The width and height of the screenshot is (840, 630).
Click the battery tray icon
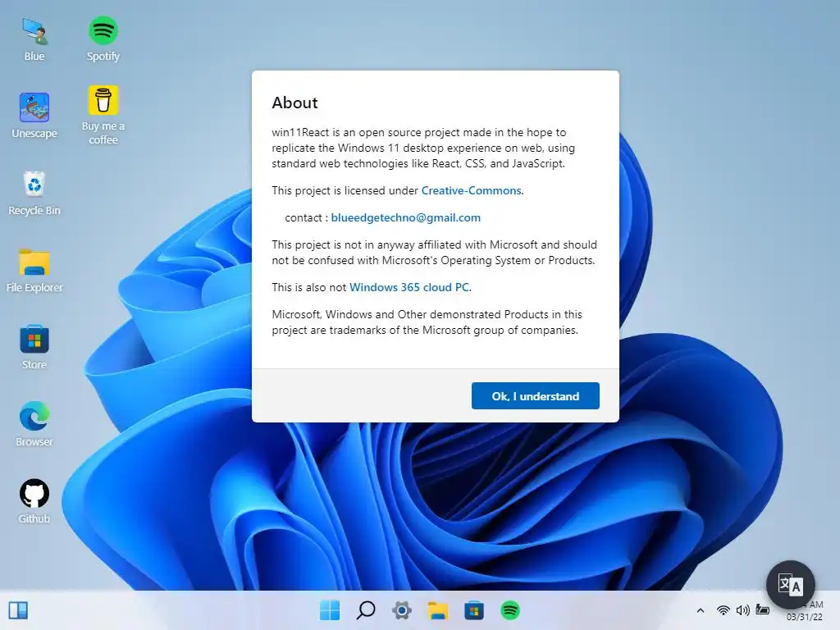click(x=762, y=609)
